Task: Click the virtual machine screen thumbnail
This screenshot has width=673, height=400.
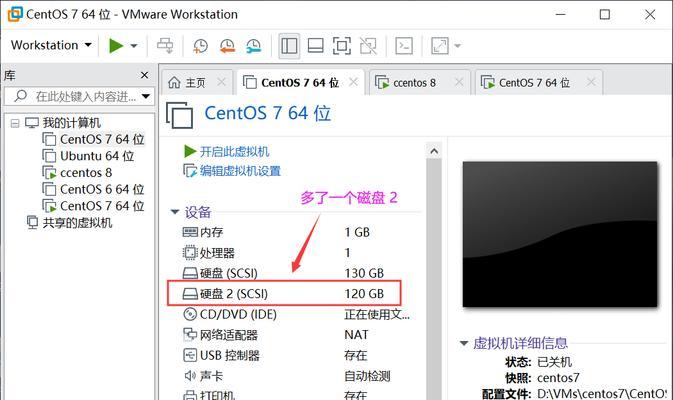Action: [560, 234]
